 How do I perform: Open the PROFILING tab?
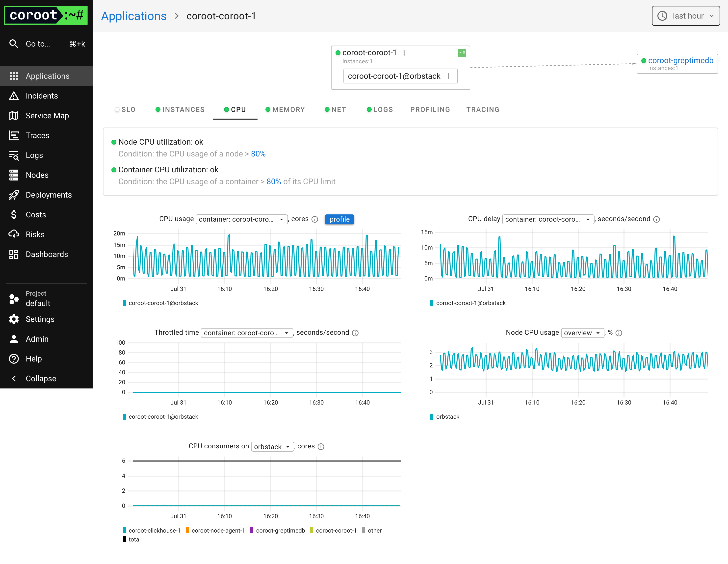[430, 109]
